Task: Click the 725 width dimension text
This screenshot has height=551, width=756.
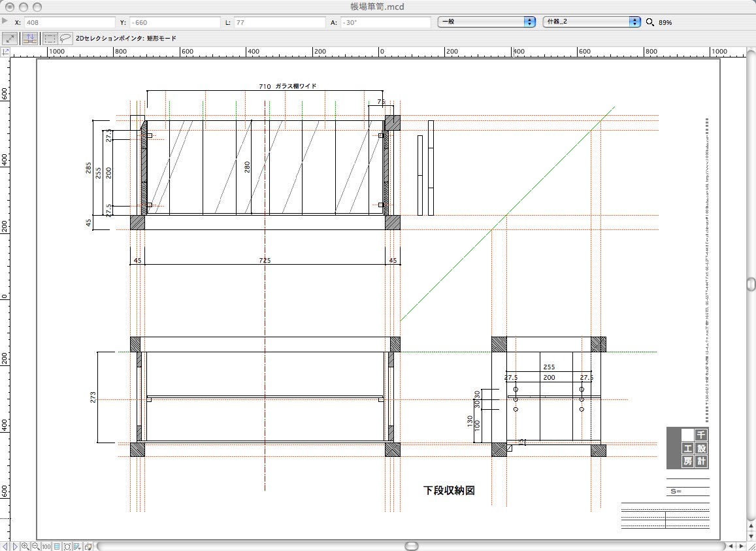Action: coord(265,261)
